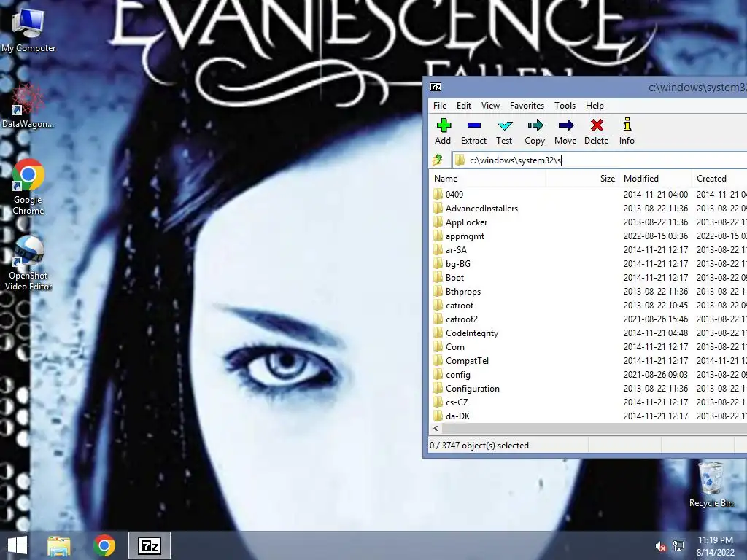Sort by the Modified column header
747x560 pixels.
coord(655,179)
